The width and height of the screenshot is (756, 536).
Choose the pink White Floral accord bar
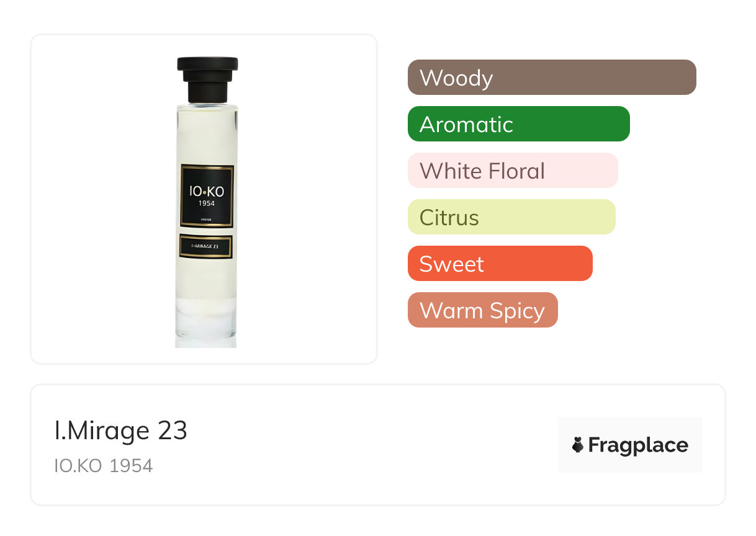tap(513, 171)
